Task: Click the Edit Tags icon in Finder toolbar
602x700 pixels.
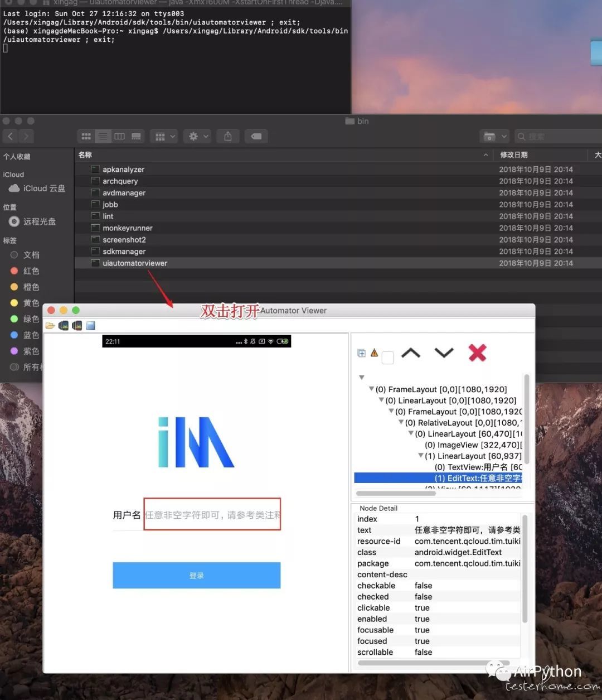Action: [x=256, y=136]
